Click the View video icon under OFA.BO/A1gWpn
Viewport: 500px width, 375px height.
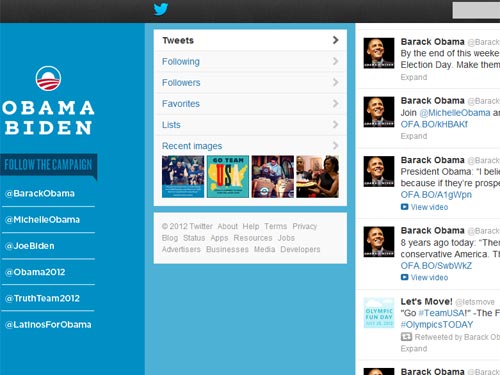pos(404,207)
